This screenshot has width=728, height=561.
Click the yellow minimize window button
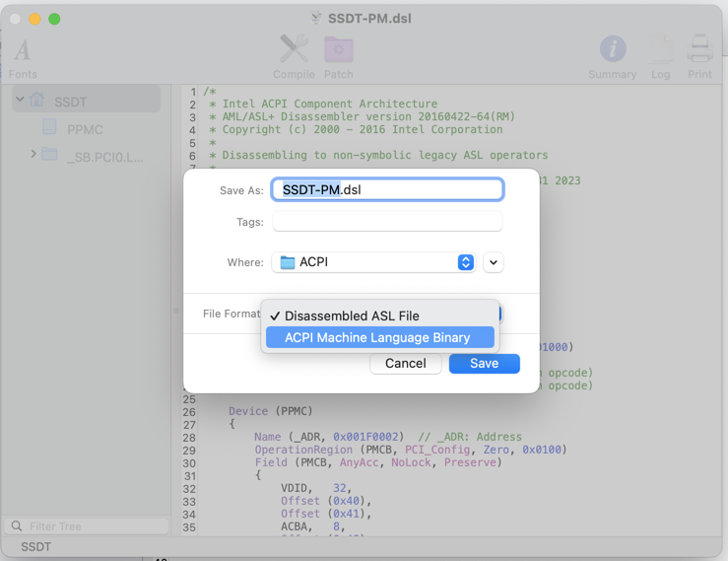[x=34, y=19]
